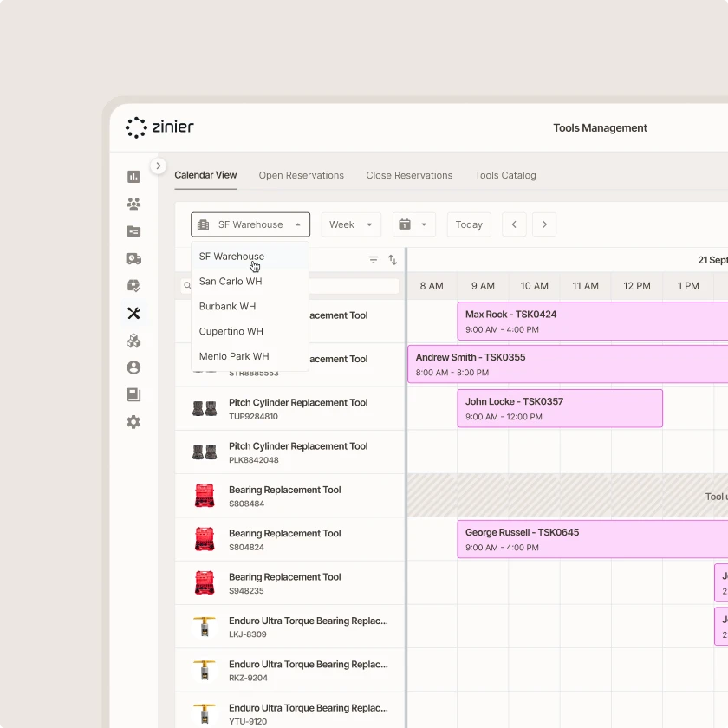Select tool code S948235
The width and height of the screenshot is (728, 728).
tap(246, 591)
